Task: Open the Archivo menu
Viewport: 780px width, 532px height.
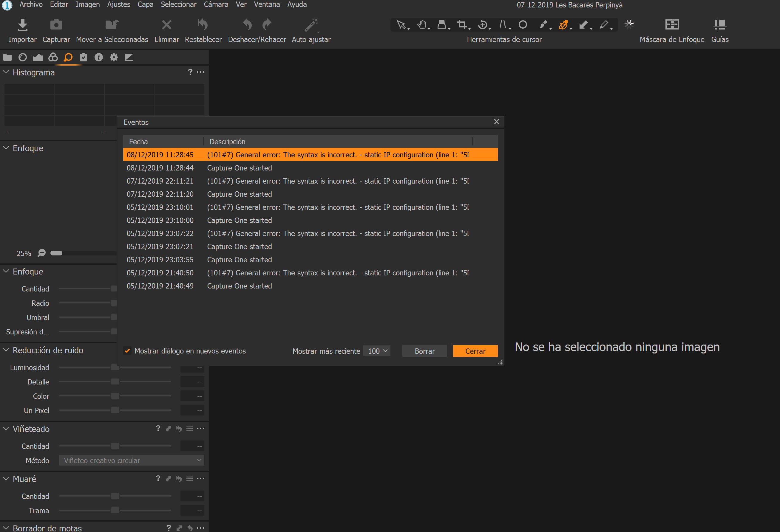Action: point(31,5)
